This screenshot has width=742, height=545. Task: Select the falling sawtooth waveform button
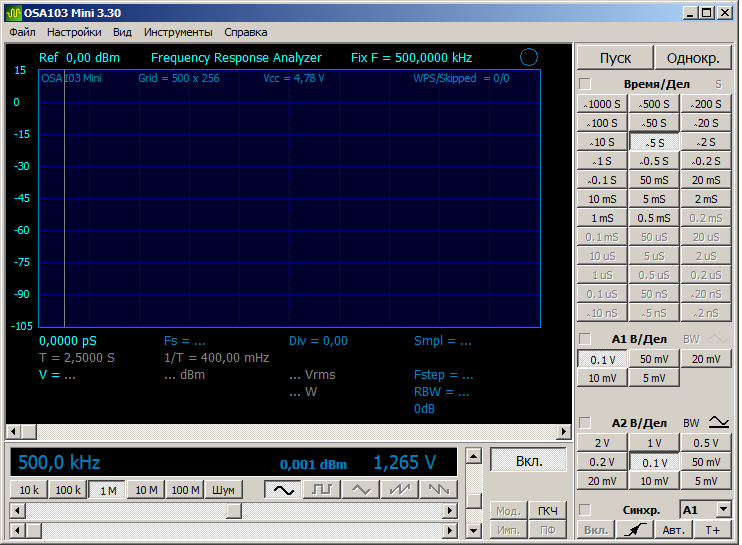[x=439, y=490]
